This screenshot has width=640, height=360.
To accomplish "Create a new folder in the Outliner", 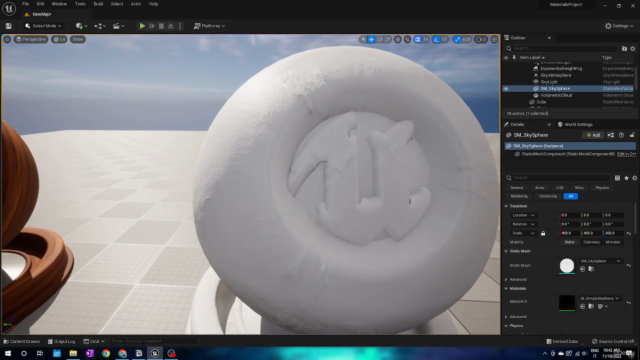I will tap(624, 48).
